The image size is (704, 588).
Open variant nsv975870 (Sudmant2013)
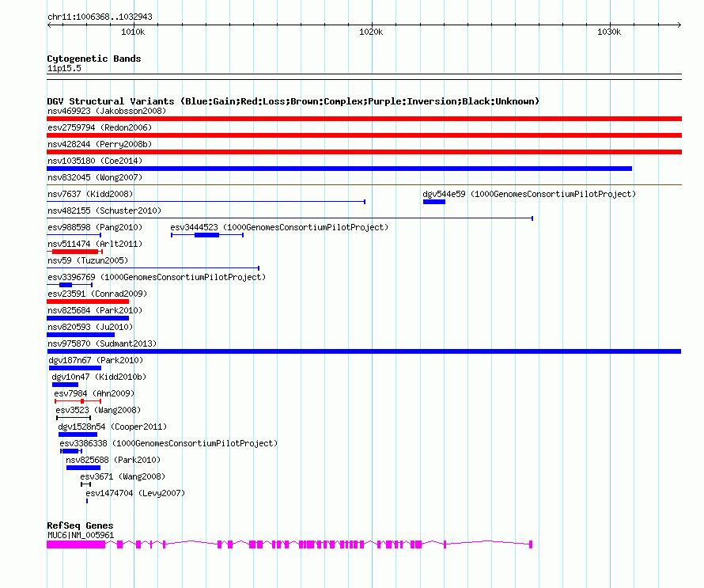pos(102,343)
